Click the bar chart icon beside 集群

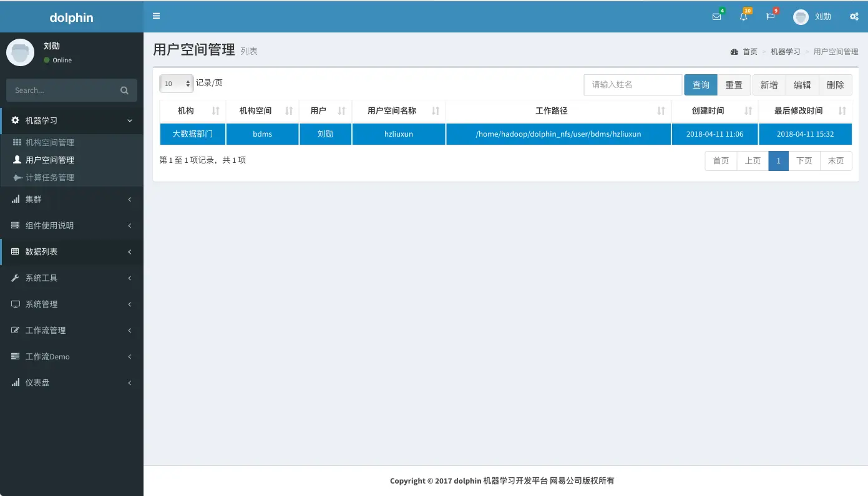16,199
